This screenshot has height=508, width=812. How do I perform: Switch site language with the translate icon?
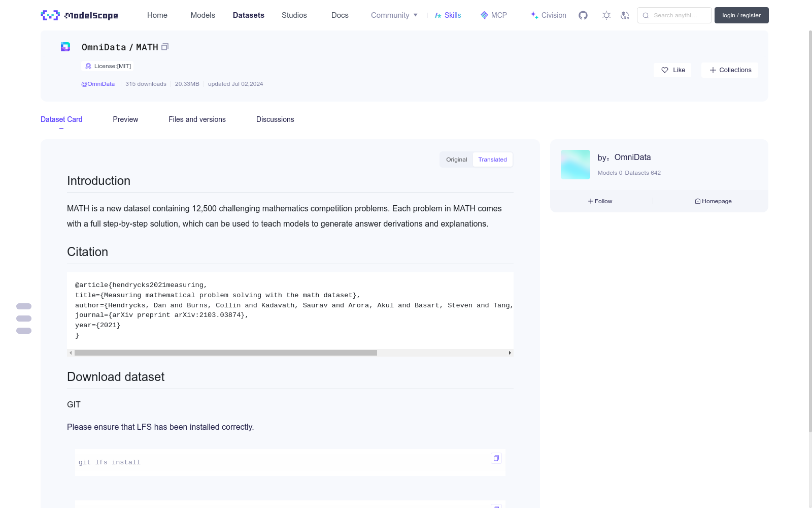pyautogui.click(x=625, y=15)
